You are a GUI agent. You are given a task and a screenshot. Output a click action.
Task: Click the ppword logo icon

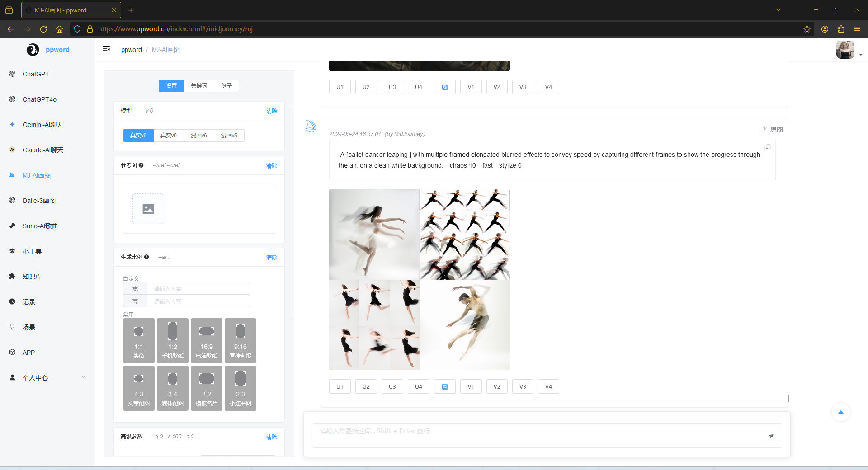pos(33,50)
